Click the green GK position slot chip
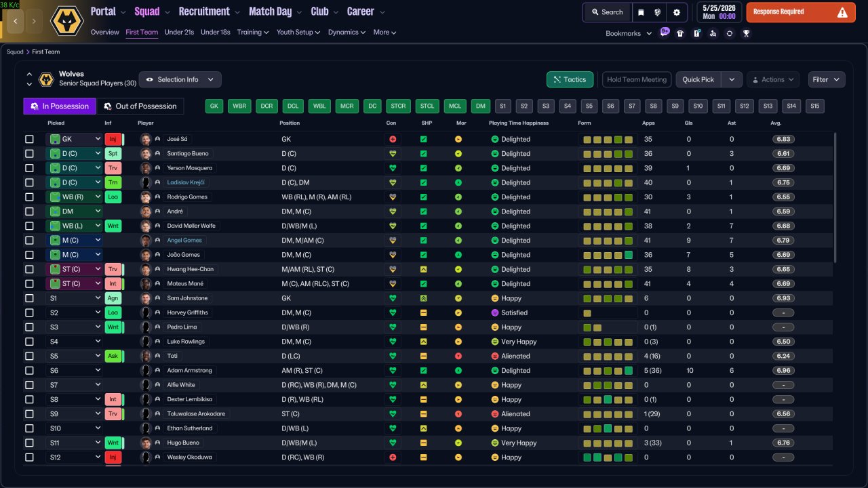 [214, 106]
